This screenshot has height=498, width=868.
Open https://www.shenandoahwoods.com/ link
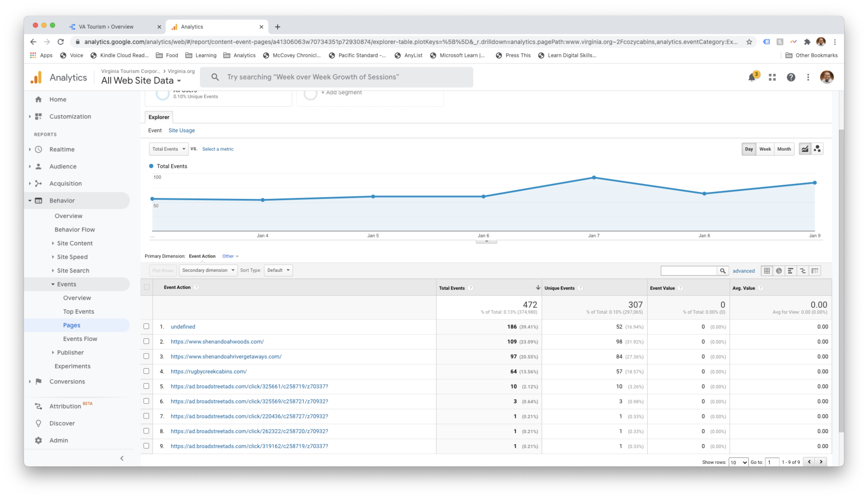pos(217,341)
